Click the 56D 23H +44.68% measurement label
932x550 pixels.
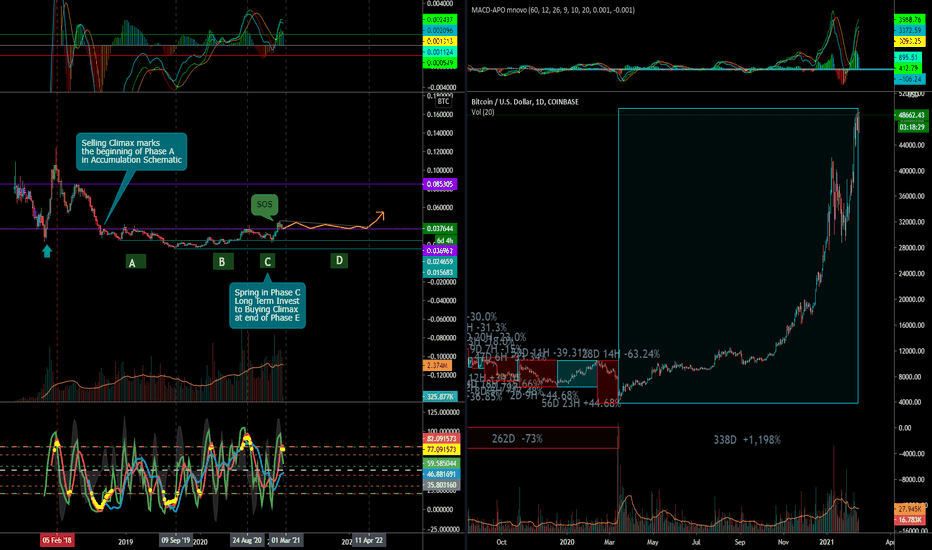coord(581,404)
